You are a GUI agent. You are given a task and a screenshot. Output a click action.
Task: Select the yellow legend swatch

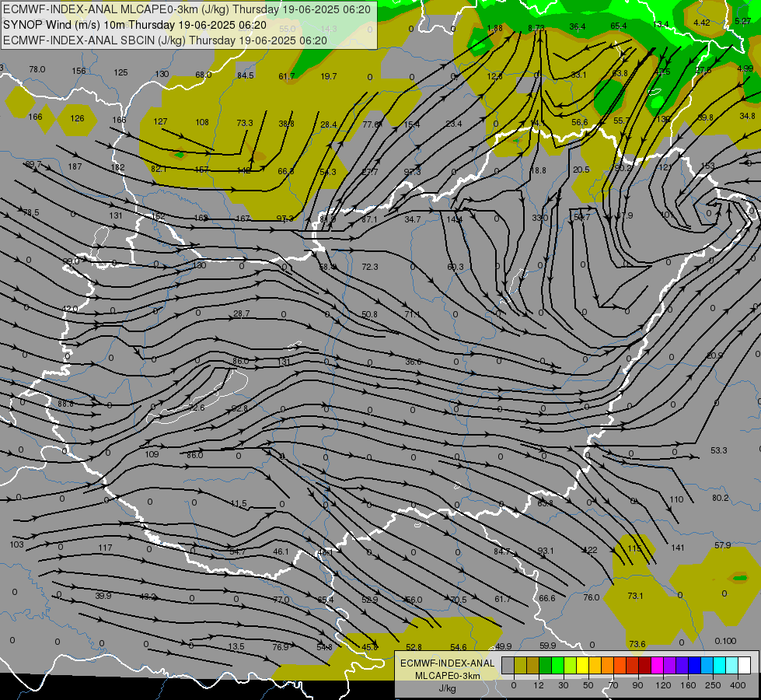(x=582, y=665)
